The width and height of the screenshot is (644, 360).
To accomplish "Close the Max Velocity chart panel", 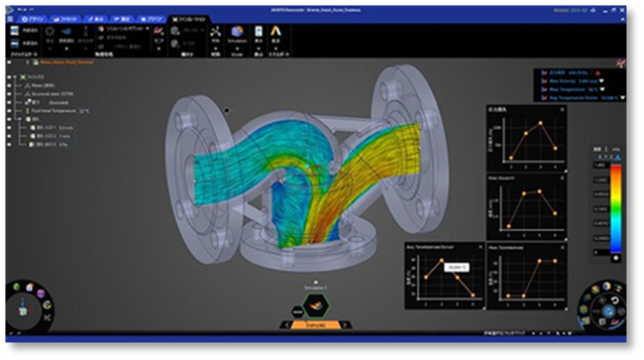I will (x=562, y=178).
